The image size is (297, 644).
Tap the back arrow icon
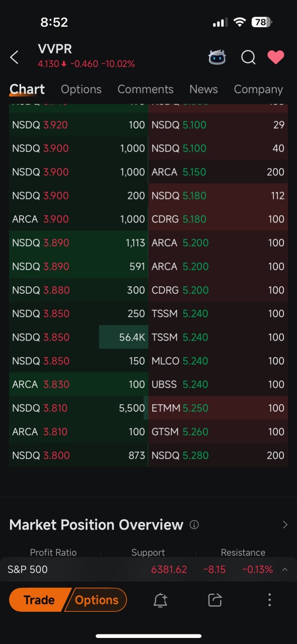click(14, 57)
